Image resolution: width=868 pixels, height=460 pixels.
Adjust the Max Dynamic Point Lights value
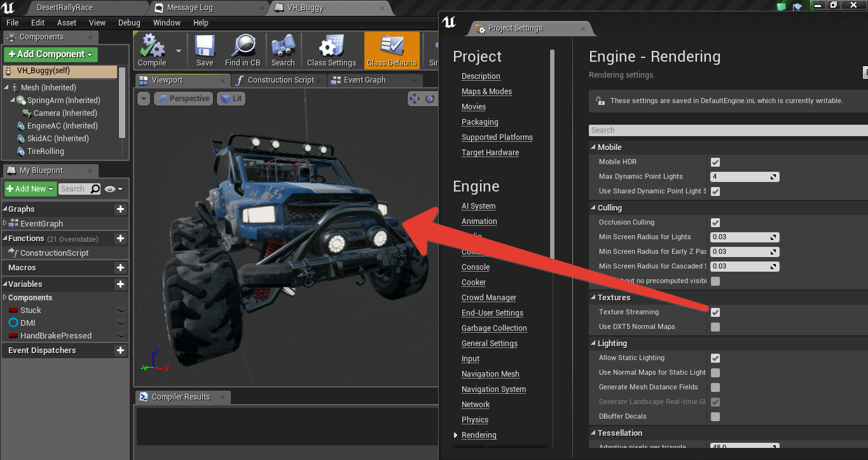745,177
